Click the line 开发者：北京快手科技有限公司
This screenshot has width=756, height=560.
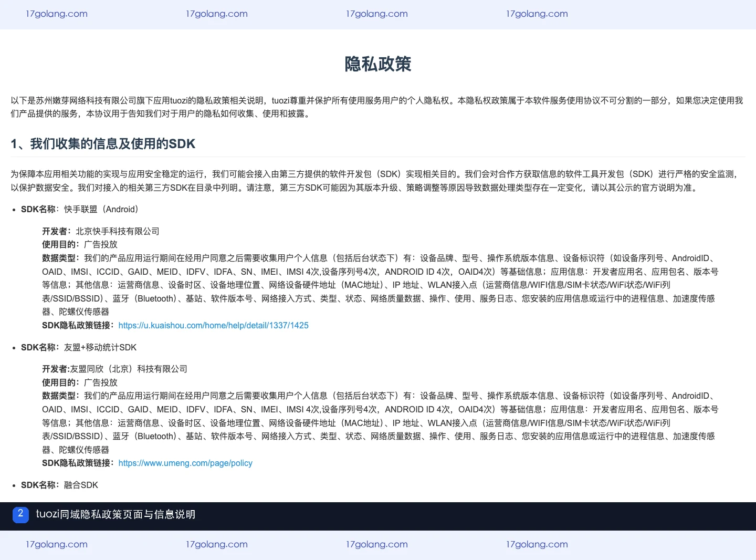pyautogui.click(x=101, y=231)
